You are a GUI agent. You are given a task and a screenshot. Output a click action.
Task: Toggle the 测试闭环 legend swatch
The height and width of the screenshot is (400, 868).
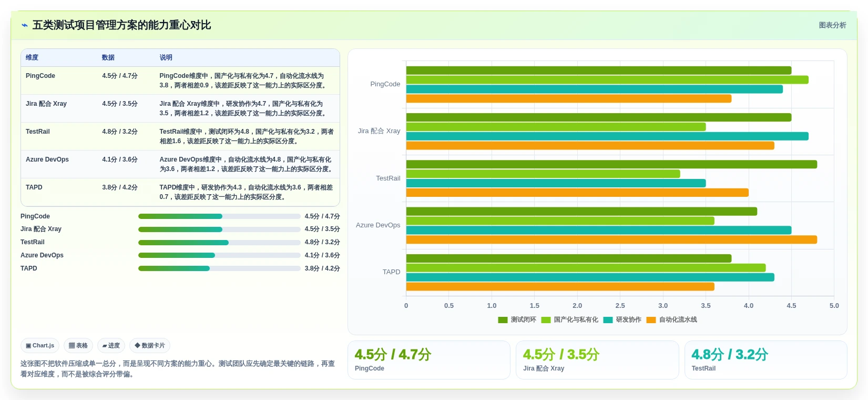(503, 320)
